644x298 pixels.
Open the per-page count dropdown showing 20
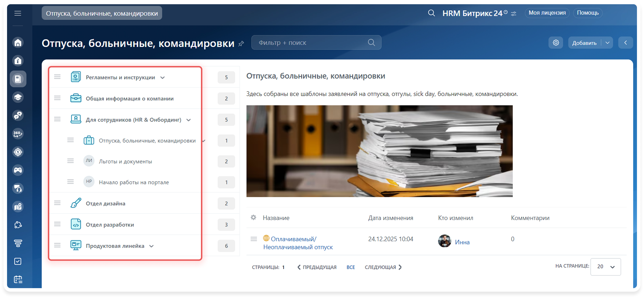605,267
